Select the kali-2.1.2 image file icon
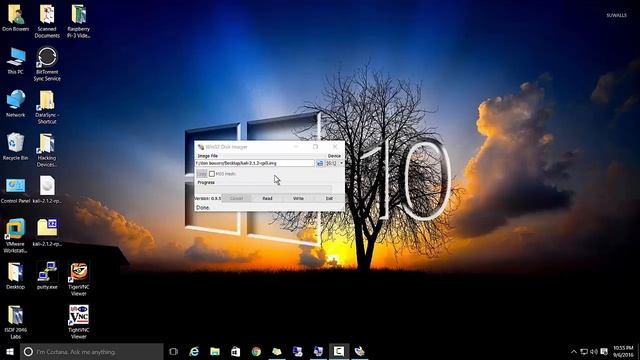This screenshot has width=640, height=360. (47, 190)
